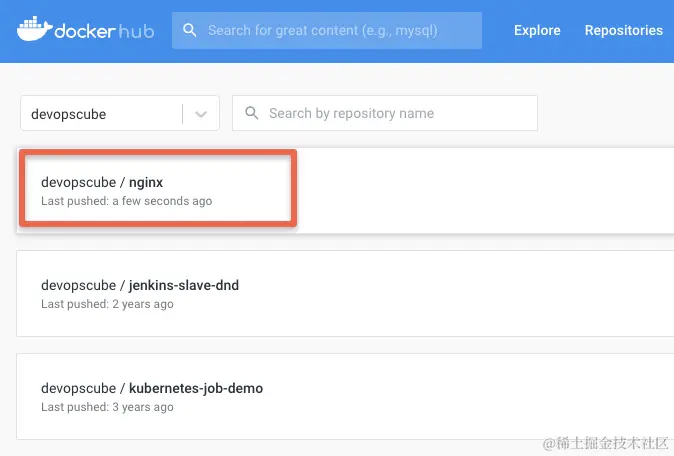Click the watermark text at bottom right

coord(606,444)
